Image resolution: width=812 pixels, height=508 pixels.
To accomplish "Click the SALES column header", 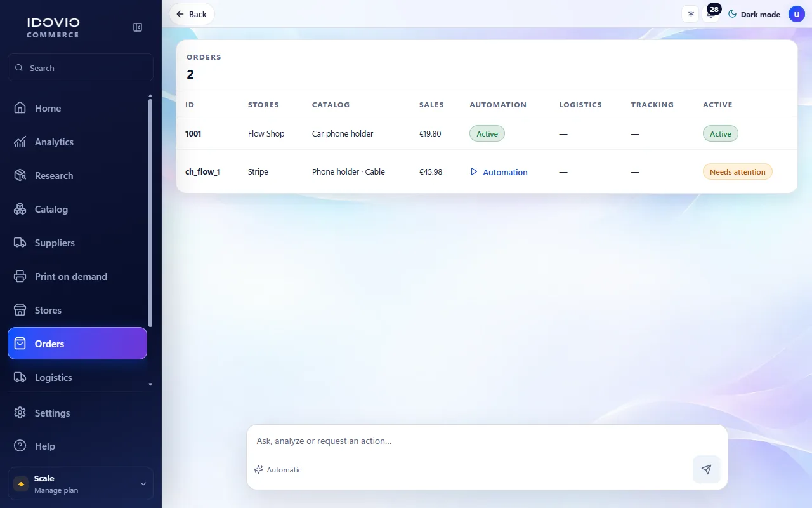I will 431,105.
